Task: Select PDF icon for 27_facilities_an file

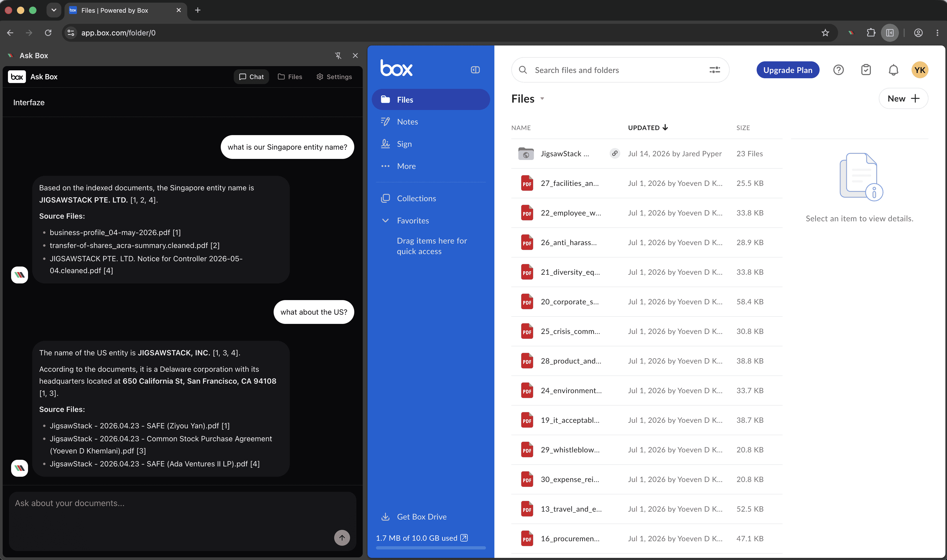Action: click(x=527, y=183)
